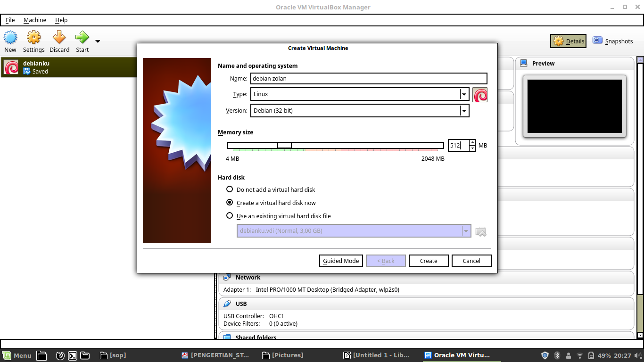Click the folder launcher beside the Menu button
The height and width of the screenshot is (362, 644).
pyautogui.click(x=41, y=355)
